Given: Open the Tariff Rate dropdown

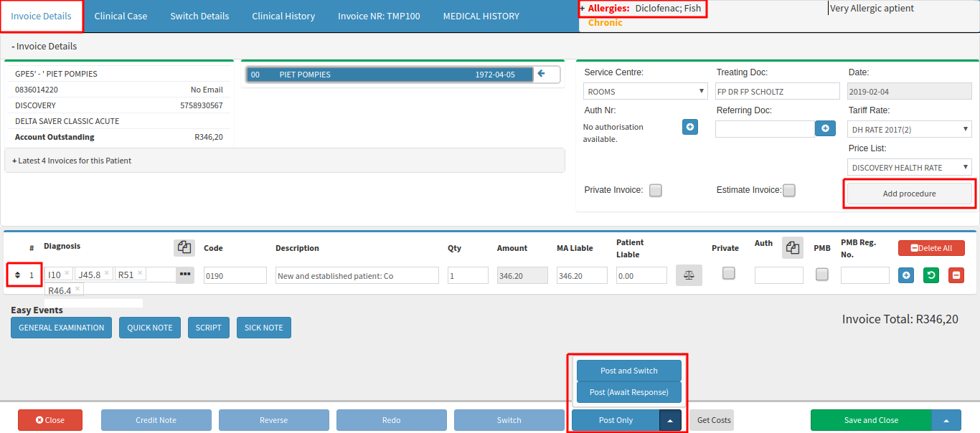Looking at the screenshot, I should pyautogui.click(x=910, y=129).
